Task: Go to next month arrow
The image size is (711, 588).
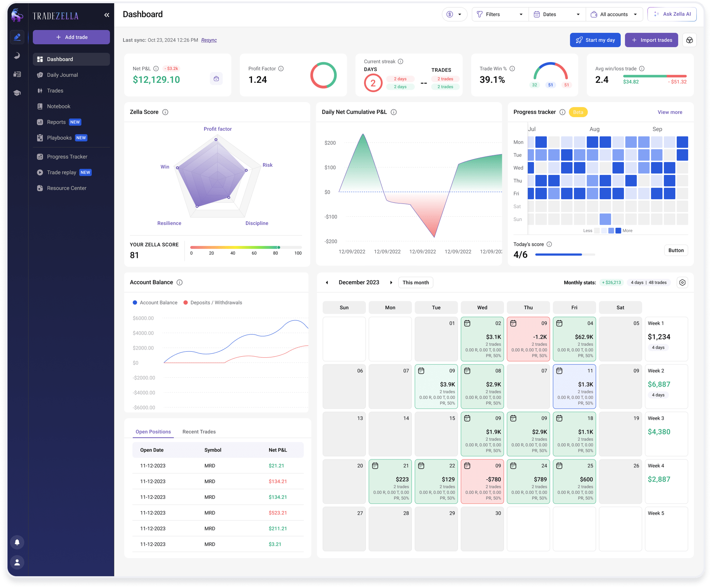Action: (x=391, y=282)
